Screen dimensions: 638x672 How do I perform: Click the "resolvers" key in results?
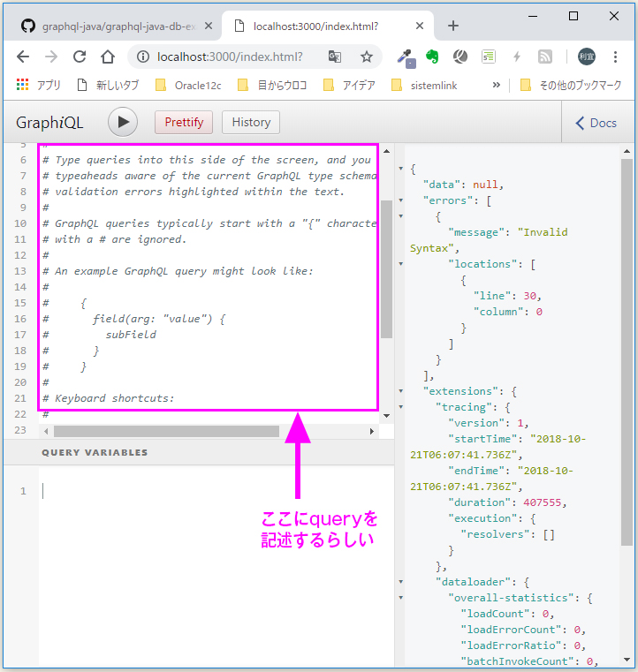coord(498,534)
